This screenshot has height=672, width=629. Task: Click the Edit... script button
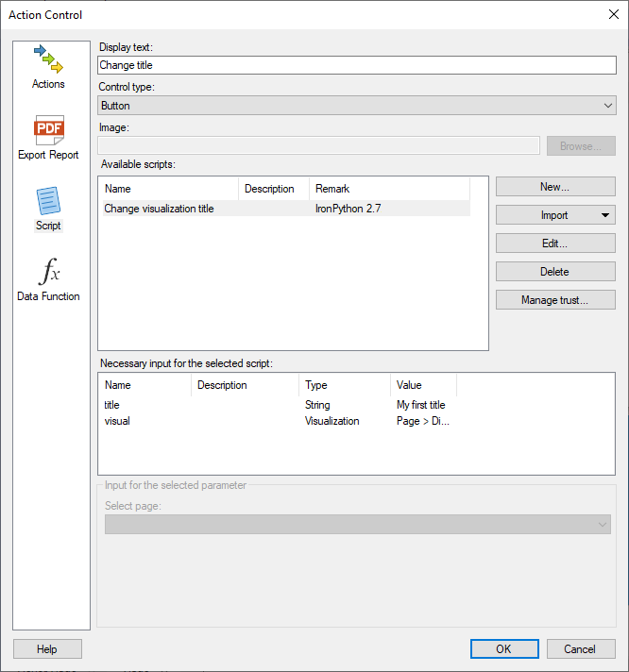click(555, 244)
